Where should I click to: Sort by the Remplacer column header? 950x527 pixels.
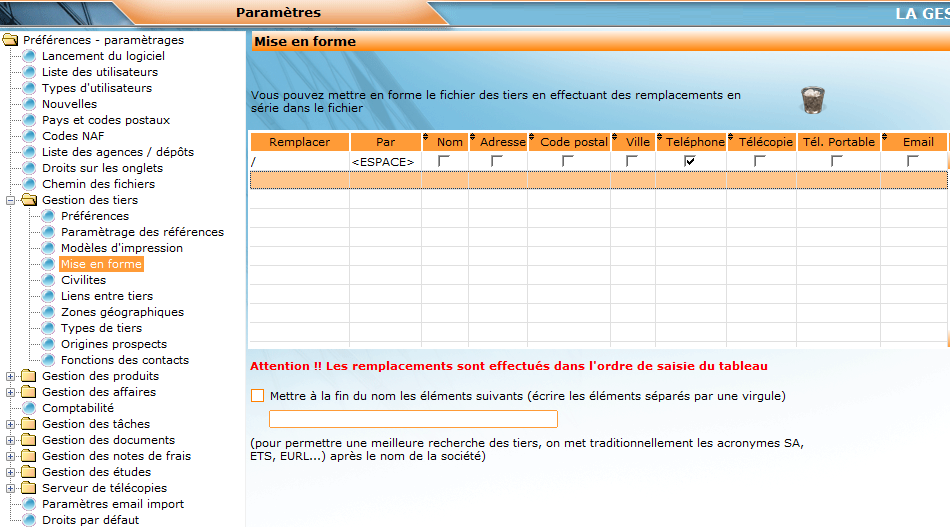pyautogui.click(x=300, y=142)
